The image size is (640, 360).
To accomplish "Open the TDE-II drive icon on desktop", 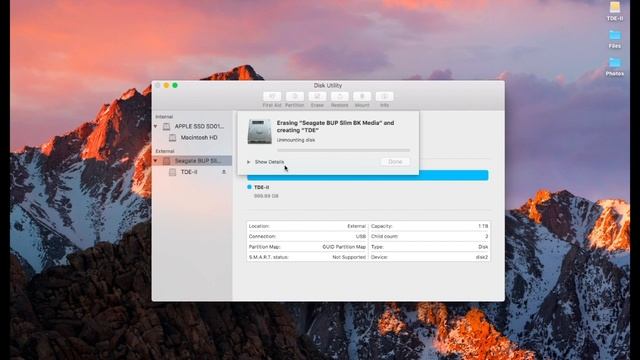I will click(615, 7).
